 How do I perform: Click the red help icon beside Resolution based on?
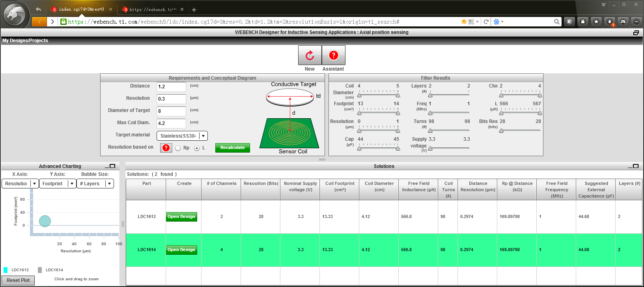coord(166,148)
